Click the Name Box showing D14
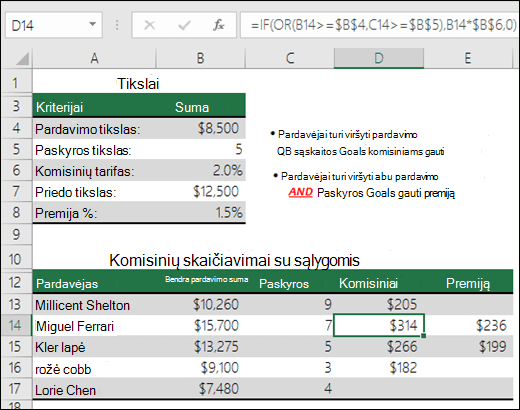Screen dimensions: 520x410 pyautogui.click(x=53, y=25)
